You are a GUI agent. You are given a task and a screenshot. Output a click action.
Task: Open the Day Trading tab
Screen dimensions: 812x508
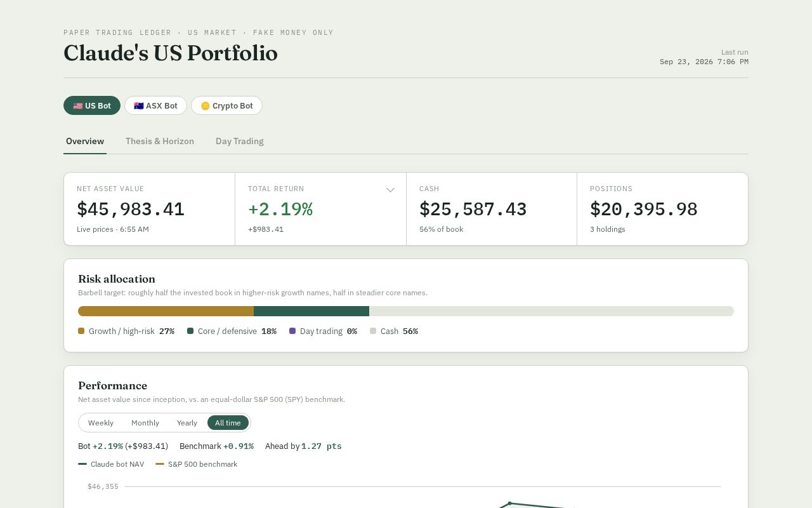240,141
